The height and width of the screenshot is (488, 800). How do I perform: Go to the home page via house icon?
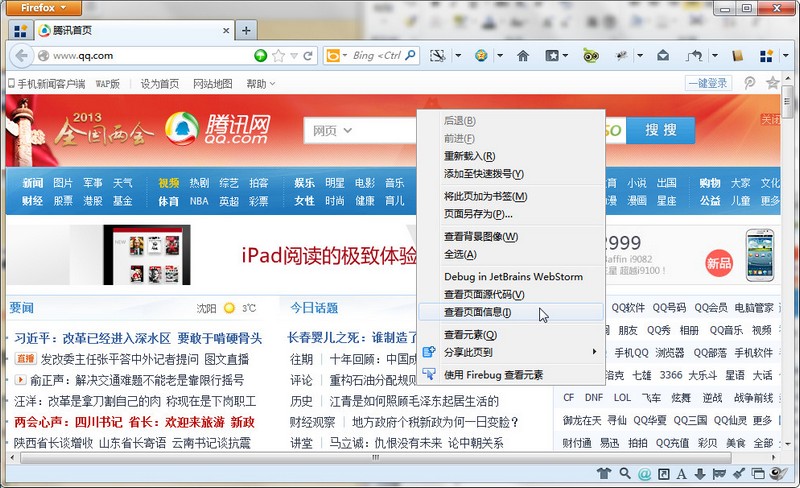click(523, 56)
